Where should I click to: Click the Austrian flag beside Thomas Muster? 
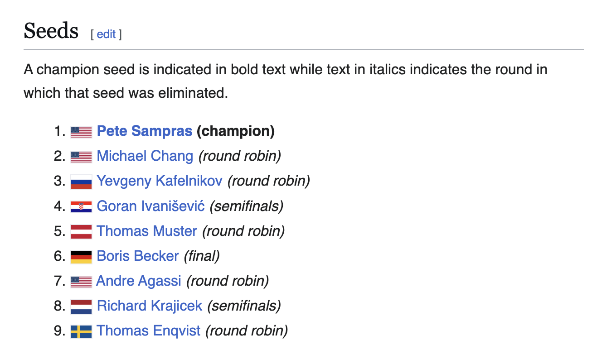coord(81,231)
